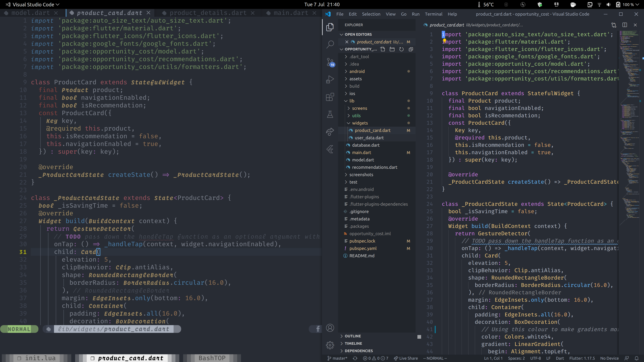Open the Manage settings gear
This screenshot has width=644, height=362.
coord(330,345)
